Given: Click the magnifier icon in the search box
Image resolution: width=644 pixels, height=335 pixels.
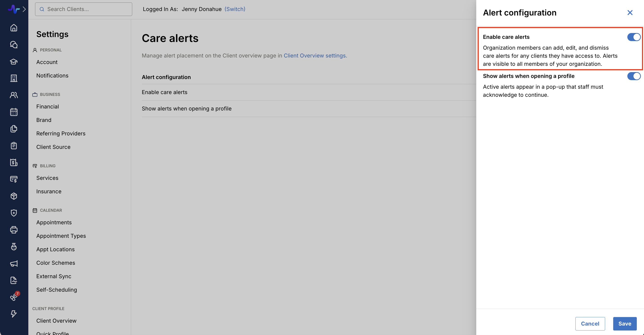Looking at the screenshot, I should 42,9.
